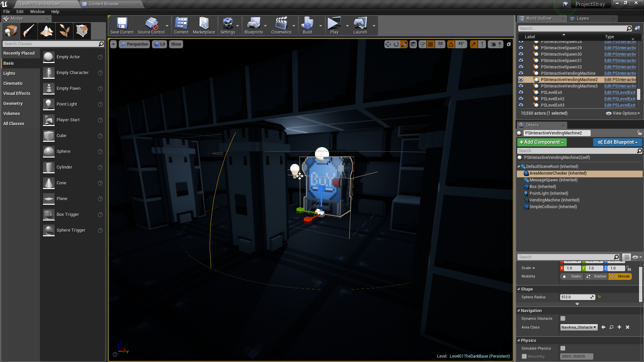Select the Landscape mode icon
644x362 pixels.
coord(47,31)
